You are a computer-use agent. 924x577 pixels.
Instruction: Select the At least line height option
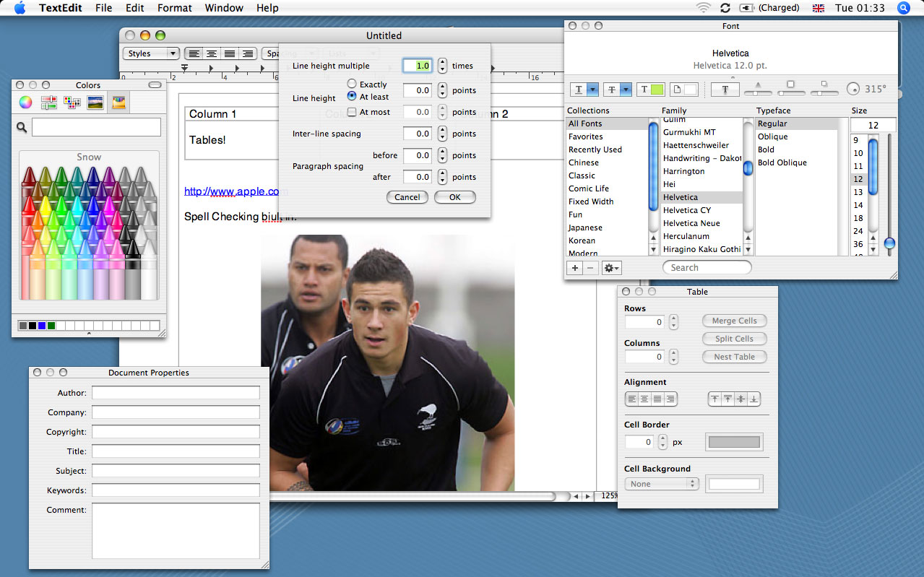[x=352, y=96]
